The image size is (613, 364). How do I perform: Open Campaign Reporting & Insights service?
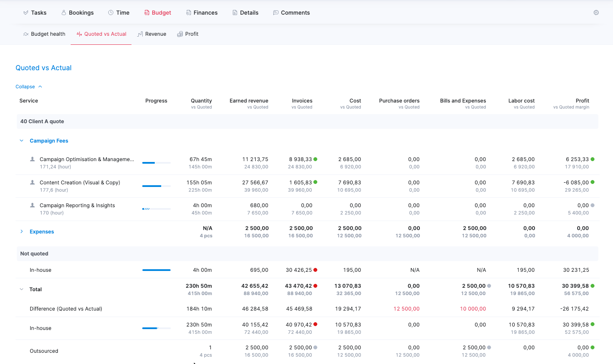pos(77,205)
